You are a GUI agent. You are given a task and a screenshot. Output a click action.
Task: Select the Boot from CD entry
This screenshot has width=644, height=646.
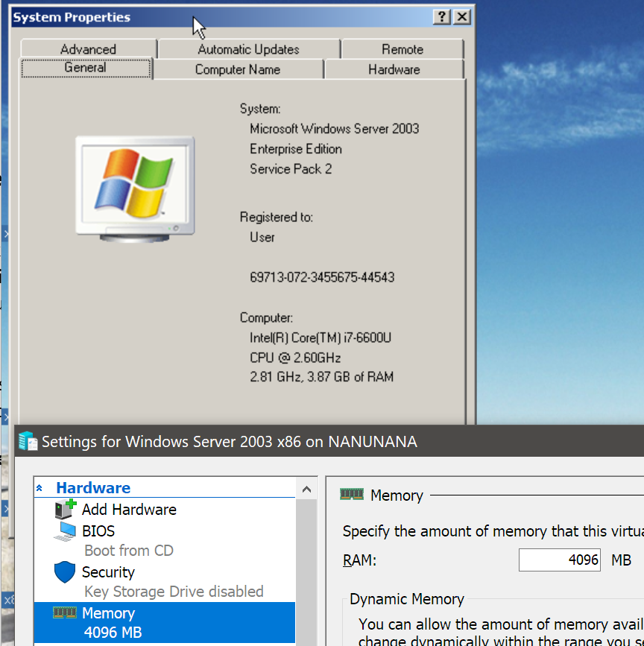click(x=128, y=551)
